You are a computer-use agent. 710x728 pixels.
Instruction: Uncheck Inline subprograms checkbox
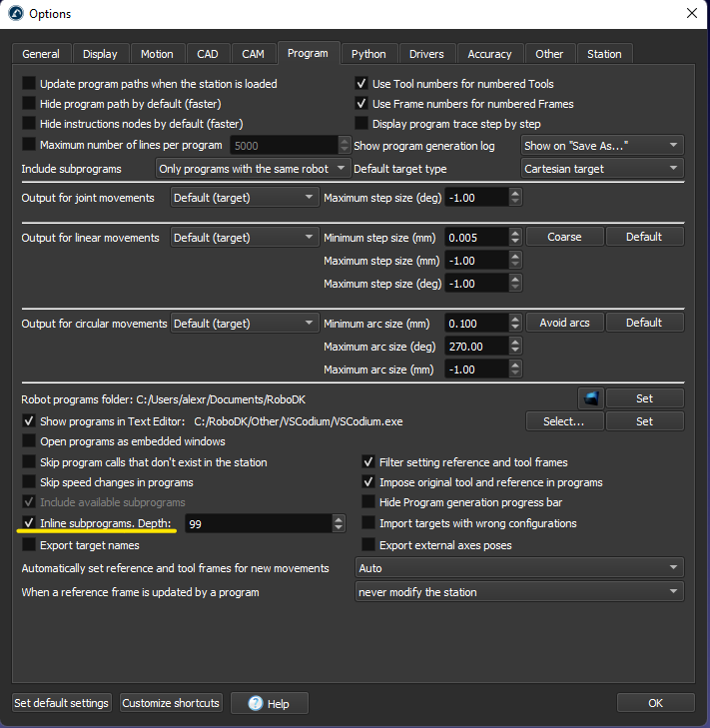coord(29,523)
